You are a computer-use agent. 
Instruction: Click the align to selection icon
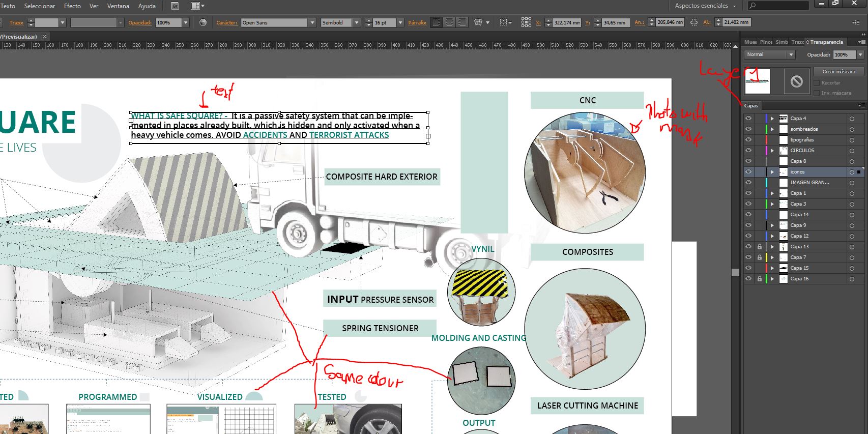pos(504,22)
